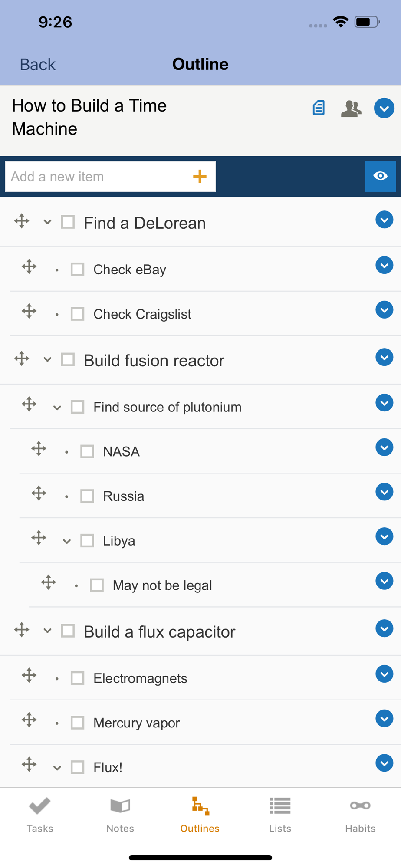This screenshot has width=401, height=868.
Task: Tap the orange plus add-item icon
Action: point(200,176)
